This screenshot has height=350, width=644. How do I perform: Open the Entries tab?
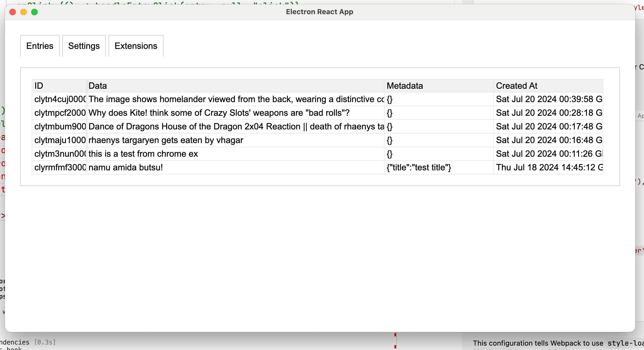pyautogui.click(x=40, y=46)
